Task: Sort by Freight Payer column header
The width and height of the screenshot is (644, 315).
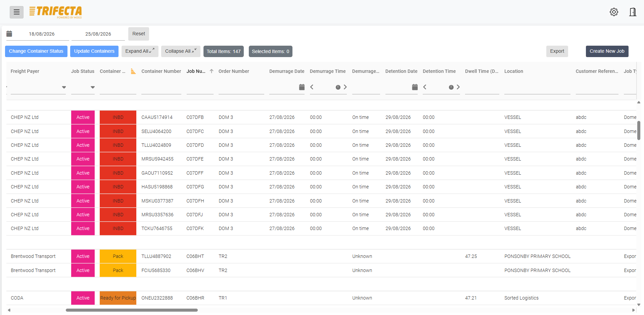Action: (x=25, y=71)
